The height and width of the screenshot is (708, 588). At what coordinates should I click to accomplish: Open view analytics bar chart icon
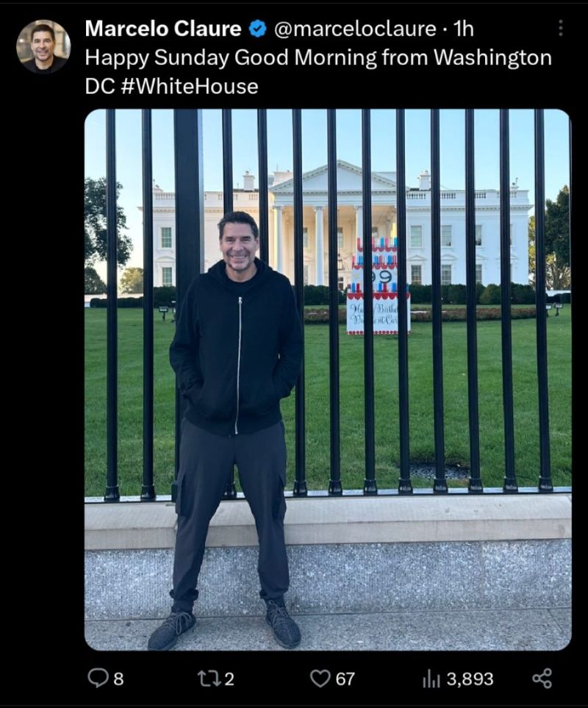pos(431,679)
